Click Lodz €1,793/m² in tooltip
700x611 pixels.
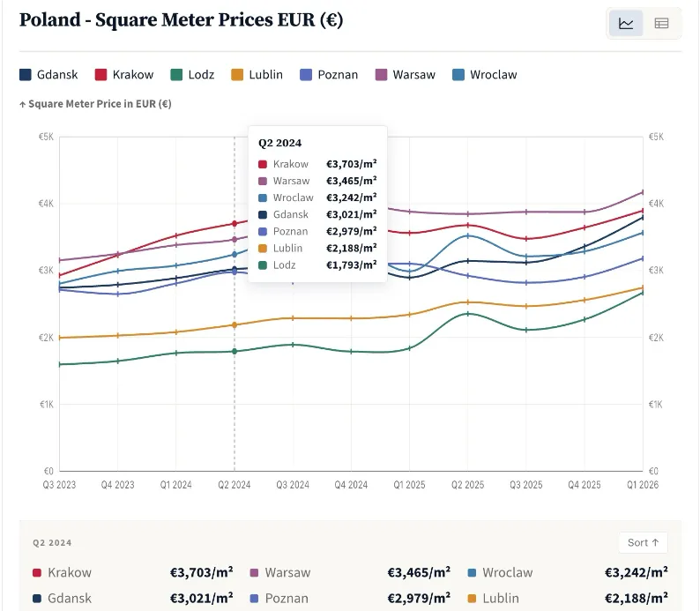pyautogui.click(x=317, y=265)
